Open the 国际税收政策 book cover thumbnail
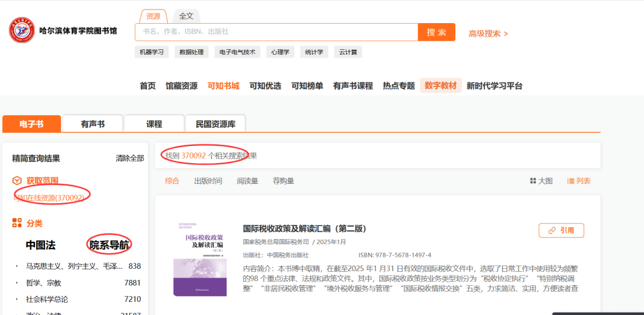The height and width of the screenshot is (315, 644). coord(199,259)
